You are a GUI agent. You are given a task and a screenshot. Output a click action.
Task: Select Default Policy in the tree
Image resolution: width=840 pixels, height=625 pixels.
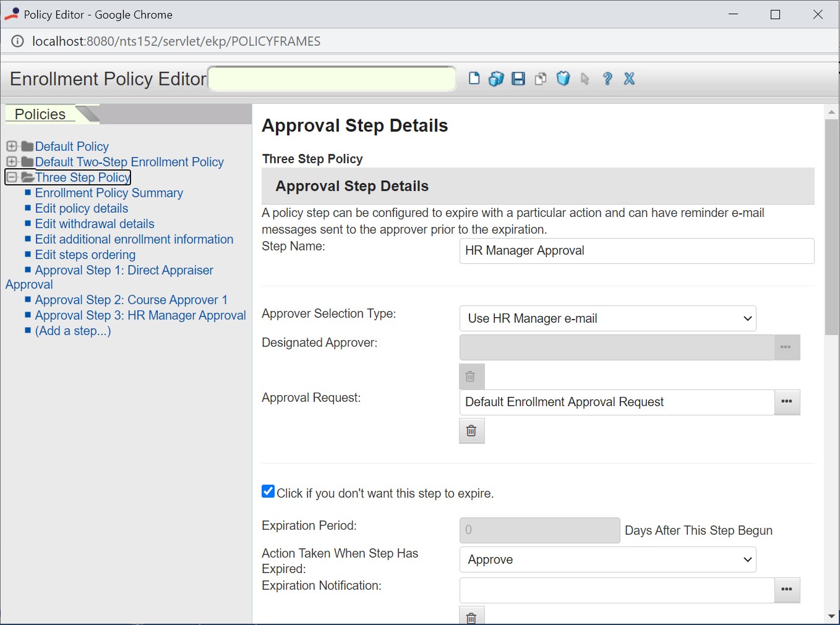[x=72, y=147]
